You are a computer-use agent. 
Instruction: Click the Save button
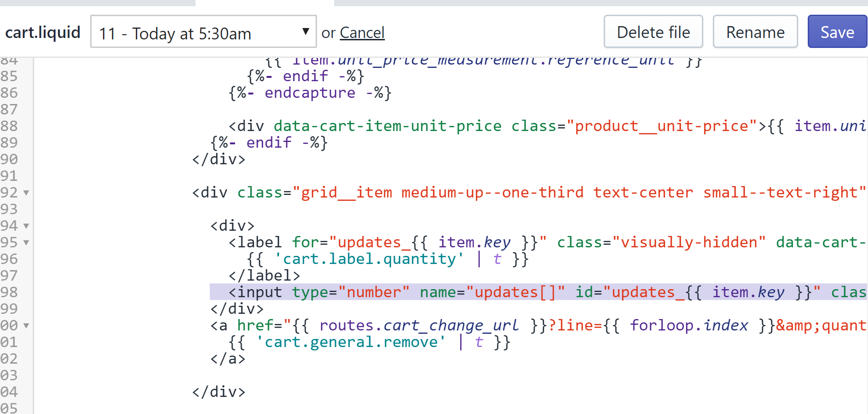click(837, 32)
